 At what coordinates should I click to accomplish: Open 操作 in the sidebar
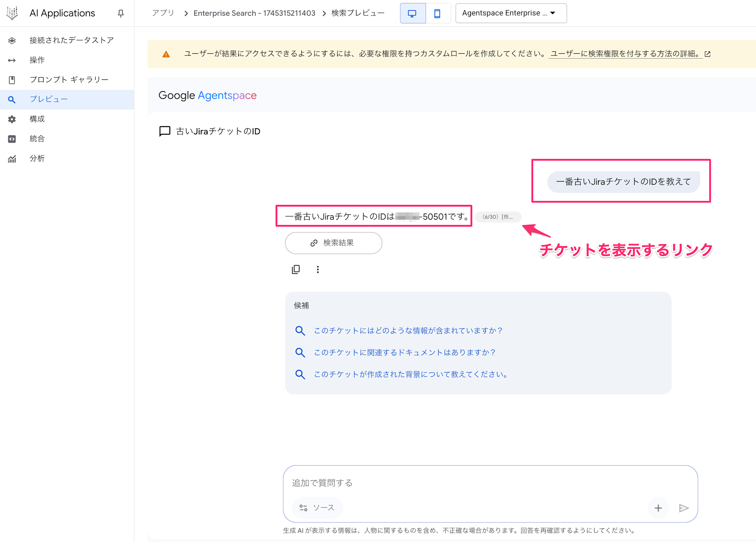67,60
